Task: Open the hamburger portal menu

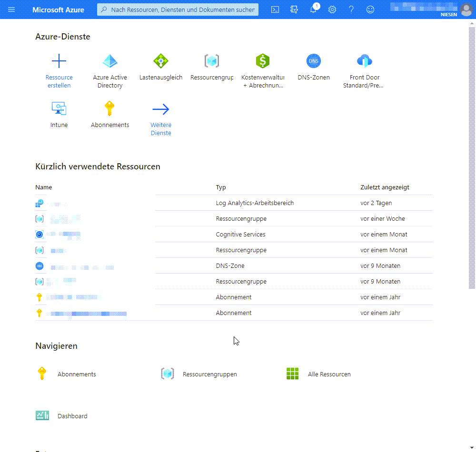Action: click(11, 10)
